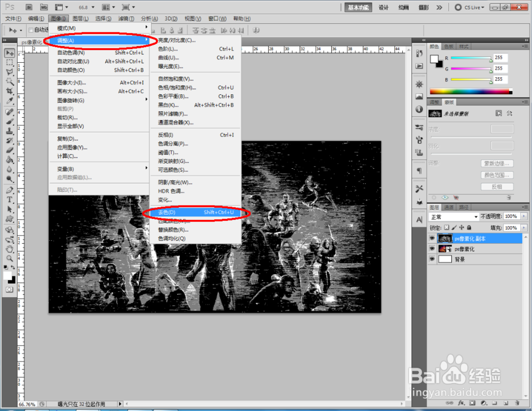
Task: Launch Adobe Bridge from application bar
Action: pyautogui.click(x=29, y=7)
